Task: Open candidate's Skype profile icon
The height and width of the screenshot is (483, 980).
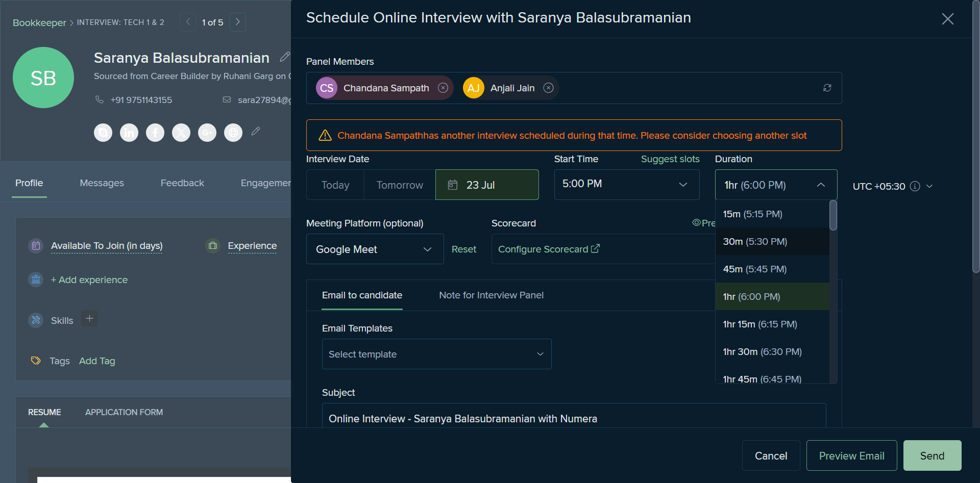Action: pyautogui.click(x=103, y=133)
